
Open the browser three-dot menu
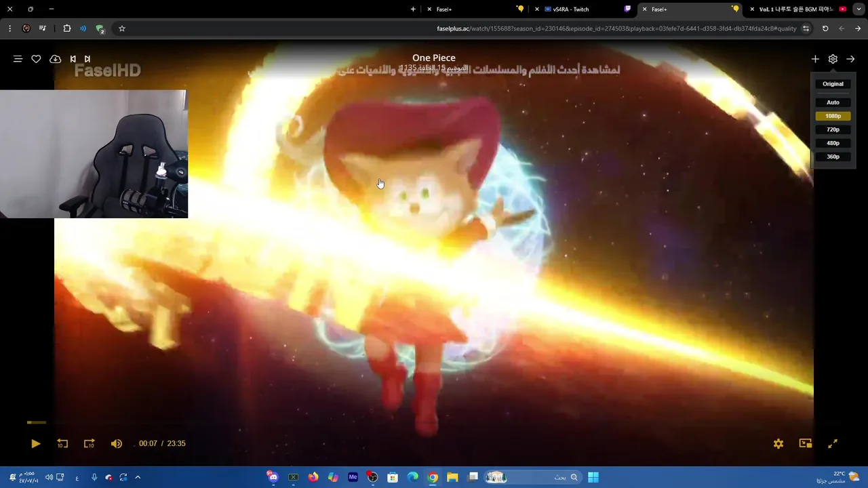pos(9,28)
